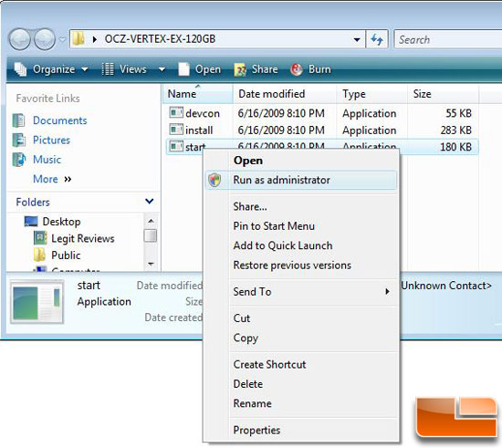Choose Open in context menu
The height and width of the screenshot is (448, 502).
301,161
